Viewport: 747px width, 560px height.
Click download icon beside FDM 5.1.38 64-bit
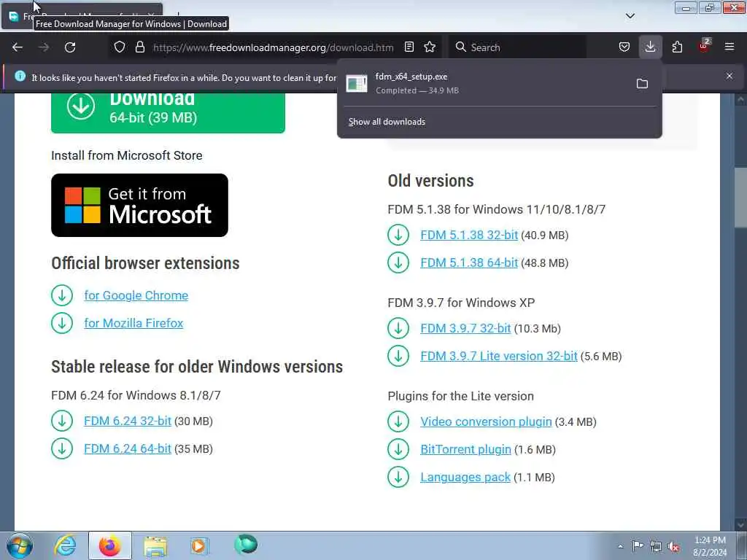point(398,262)
